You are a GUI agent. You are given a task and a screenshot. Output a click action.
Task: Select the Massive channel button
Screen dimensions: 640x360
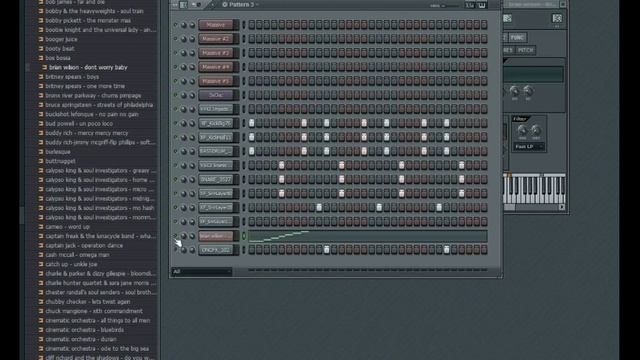(x=216, y=25)
